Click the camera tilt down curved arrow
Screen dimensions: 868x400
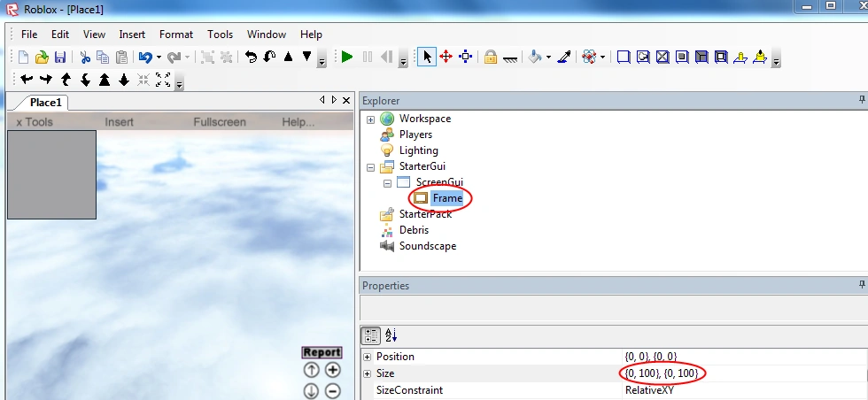[x=85, y=80]
